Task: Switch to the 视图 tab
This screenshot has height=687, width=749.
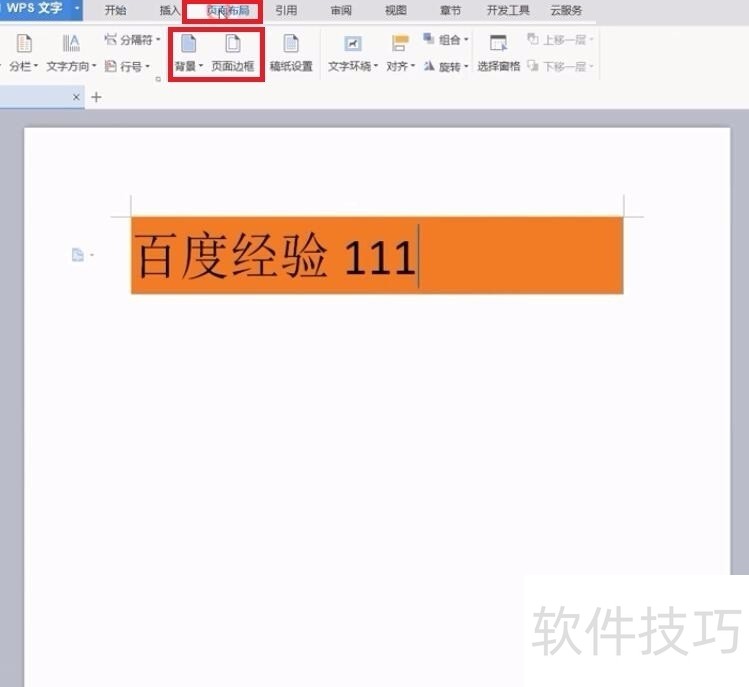Action: pyautogui.click(x=396, y=10)
